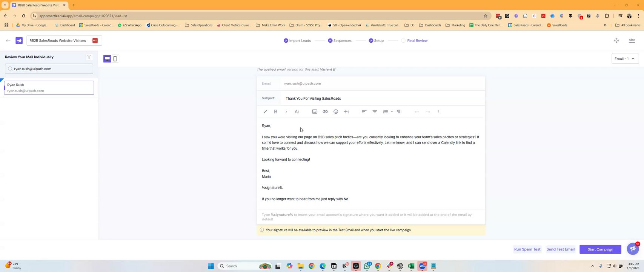Image resolution: width=644 pixels, height=272 pixels.
Task: Open Windows Start menu
Action: (x=211, y=266)
